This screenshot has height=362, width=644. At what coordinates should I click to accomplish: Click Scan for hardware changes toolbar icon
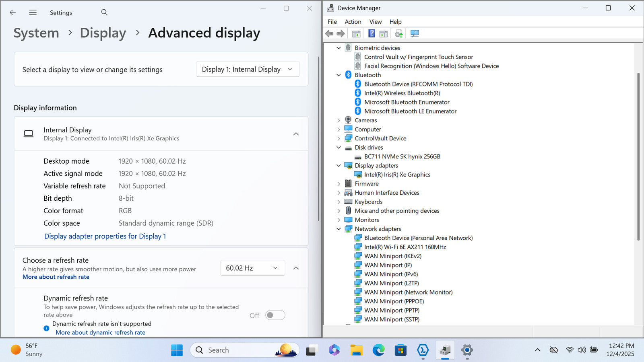(x=415, y=34)
